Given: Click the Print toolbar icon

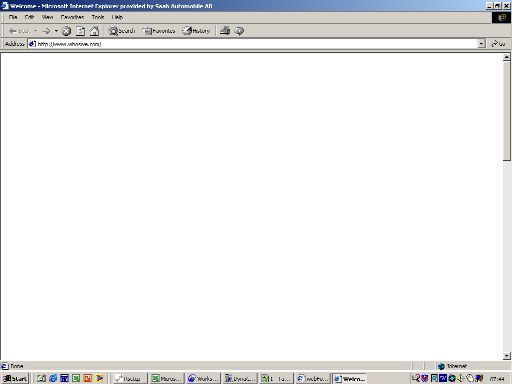Looking at the screenshot, I should point(225,31).
